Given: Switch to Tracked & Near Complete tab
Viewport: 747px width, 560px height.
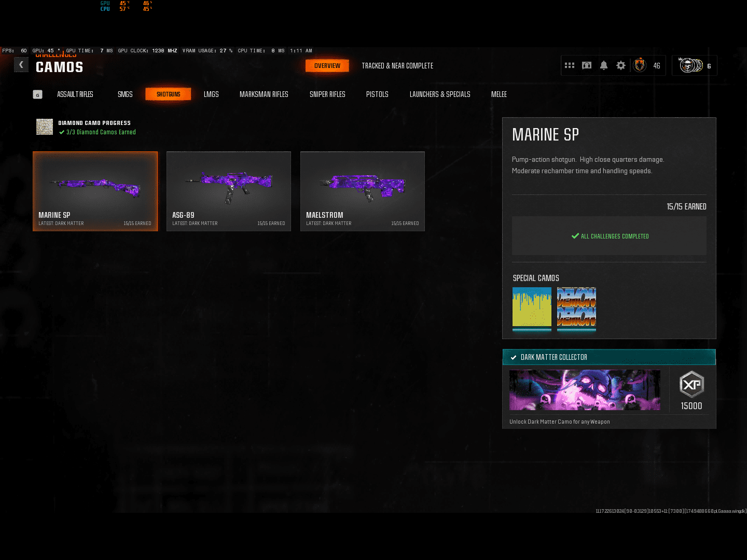Looking at the screenshot, I should click(397, 66).
